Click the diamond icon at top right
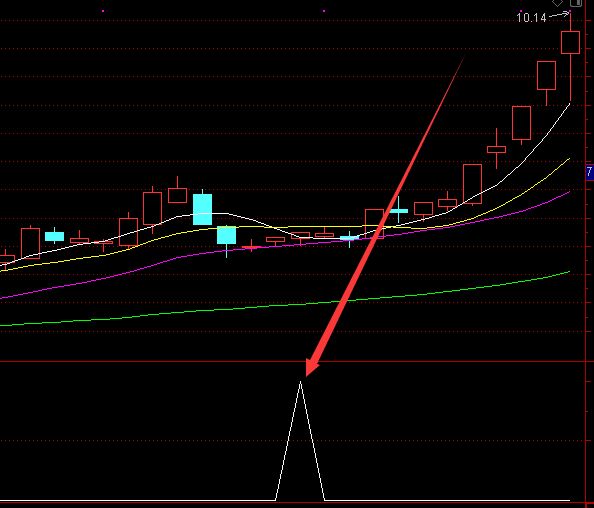 (558, 3)
